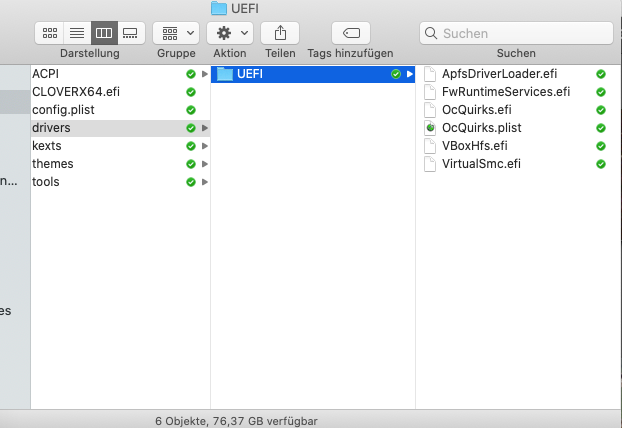
Task: Click green sync badge next to tools
Action: click(191, 182)
